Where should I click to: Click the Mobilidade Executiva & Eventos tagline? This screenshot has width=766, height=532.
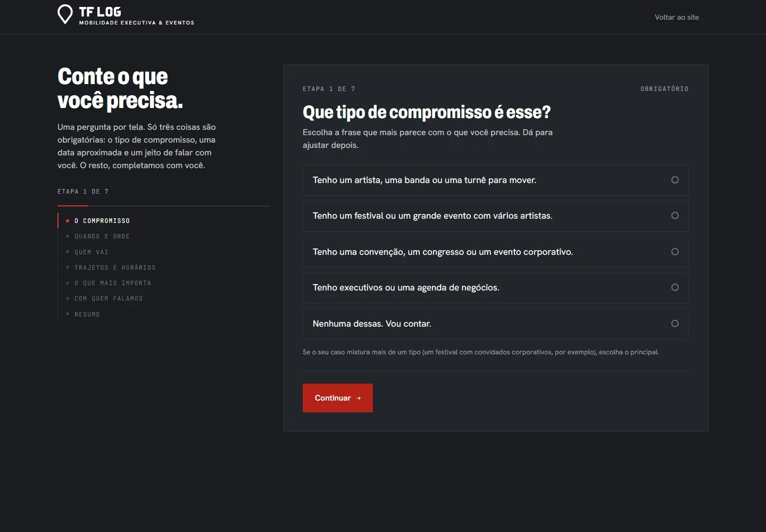pyautogui.click(x=137, y=23)
